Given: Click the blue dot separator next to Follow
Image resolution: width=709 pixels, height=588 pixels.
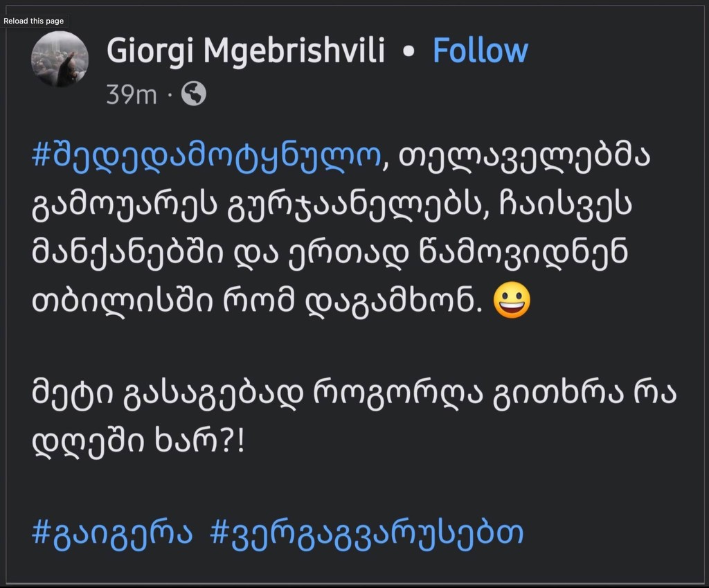Looking at the screenshot, I should pos(409,51).
